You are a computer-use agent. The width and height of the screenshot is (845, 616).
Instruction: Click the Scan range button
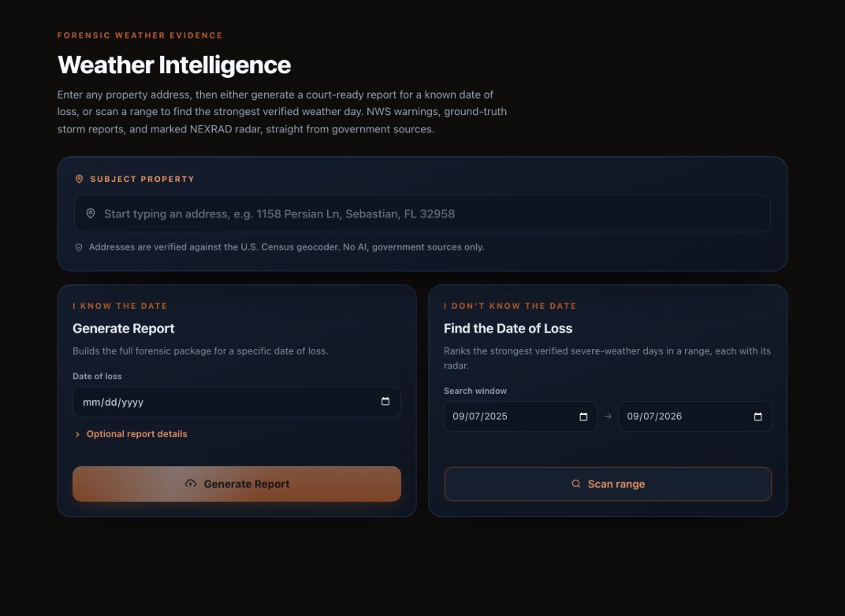608,484
